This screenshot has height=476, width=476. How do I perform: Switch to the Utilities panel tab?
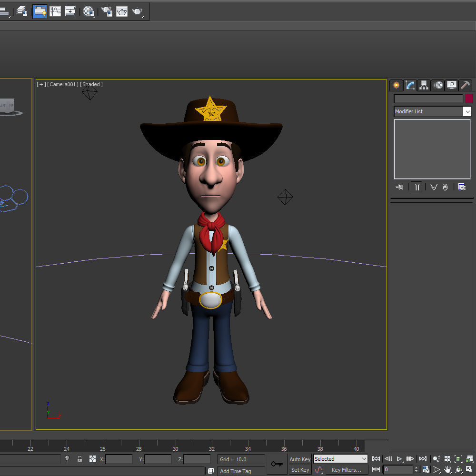[x=465, y=85]
